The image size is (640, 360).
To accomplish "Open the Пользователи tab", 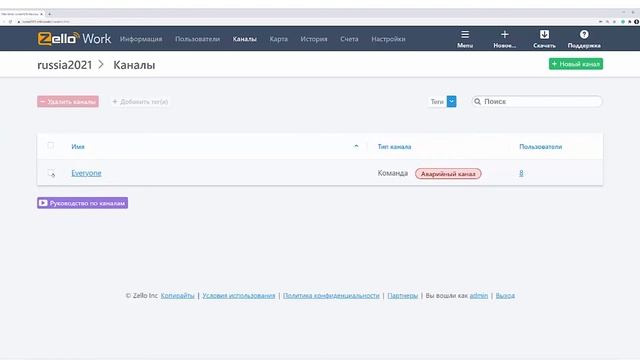I will coord(198,39).
